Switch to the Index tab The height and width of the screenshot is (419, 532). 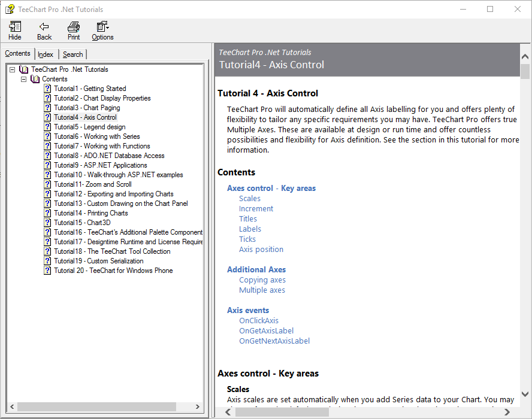[x=46, y=54]
